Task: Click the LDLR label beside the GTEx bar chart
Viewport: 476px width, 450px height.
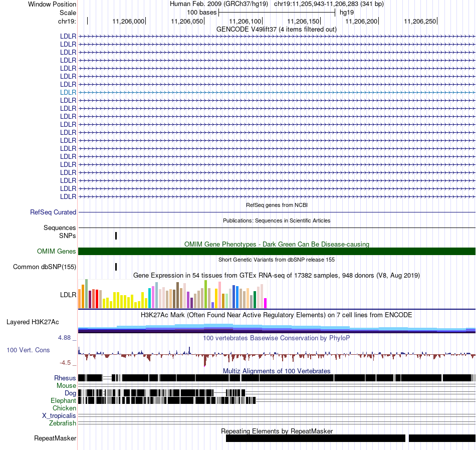Action: [68, 295]
